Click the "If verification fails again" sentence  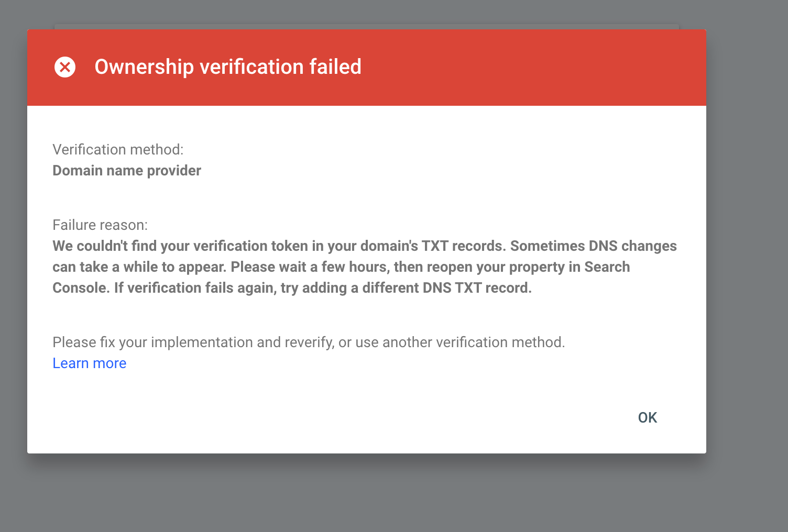coord(195,288)
